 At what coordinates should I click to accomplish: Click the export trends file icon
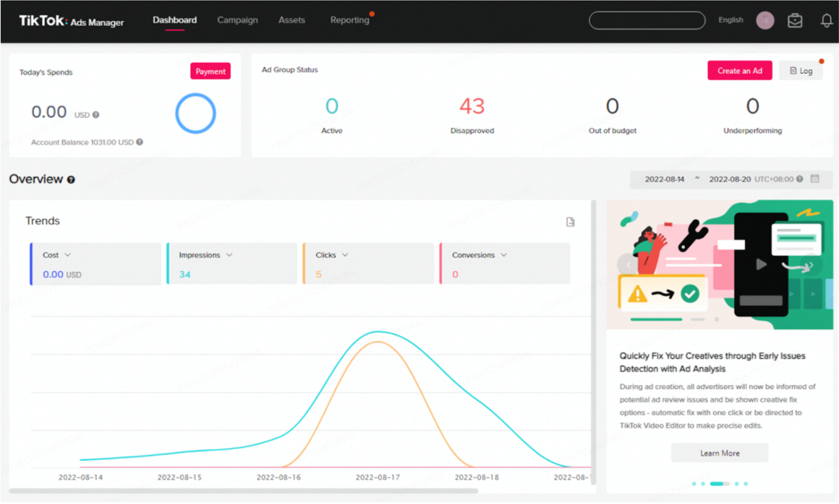tap(570, 222)
